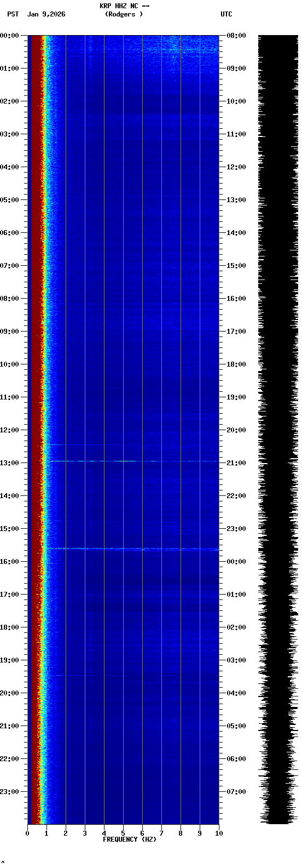302x868 pixels.
Task: Click the 'PST' timezone label
Action: click(x=13, y=14)
